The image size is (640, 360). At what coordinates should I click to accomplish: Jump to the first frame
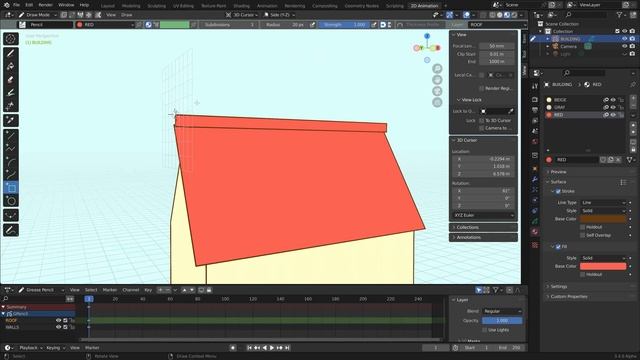click(249, 348)
